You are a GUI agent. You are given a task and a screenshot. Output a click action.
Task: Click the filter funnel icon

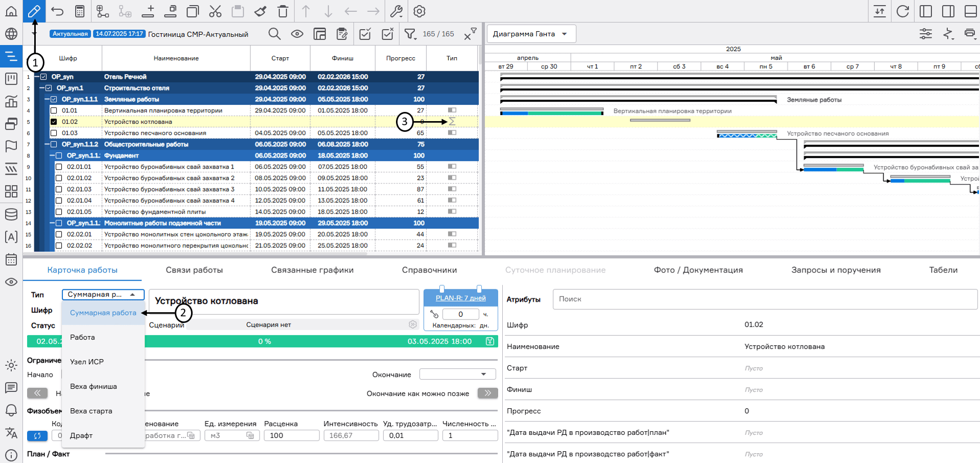pyautogui.click(x=410, y=34)
